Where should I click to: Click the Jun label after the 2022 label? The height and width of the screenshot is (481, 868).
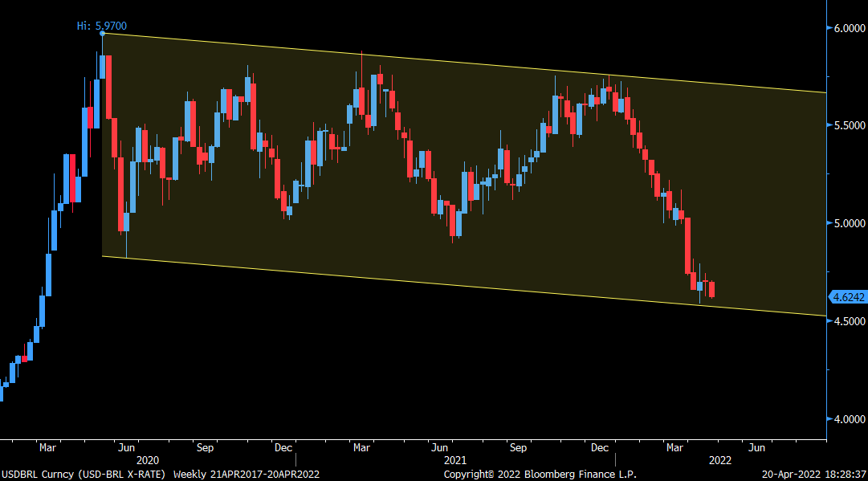click(x=756, y=448)
